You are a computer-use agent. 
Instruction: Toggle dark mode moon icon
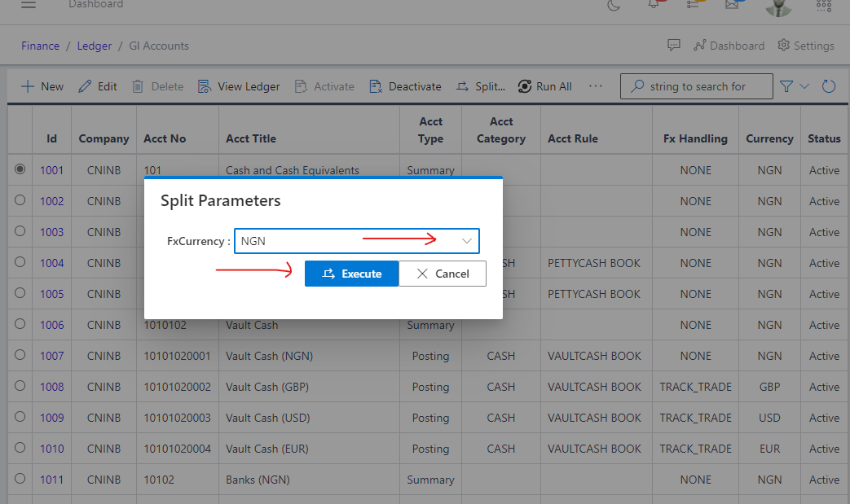point(614,5)
